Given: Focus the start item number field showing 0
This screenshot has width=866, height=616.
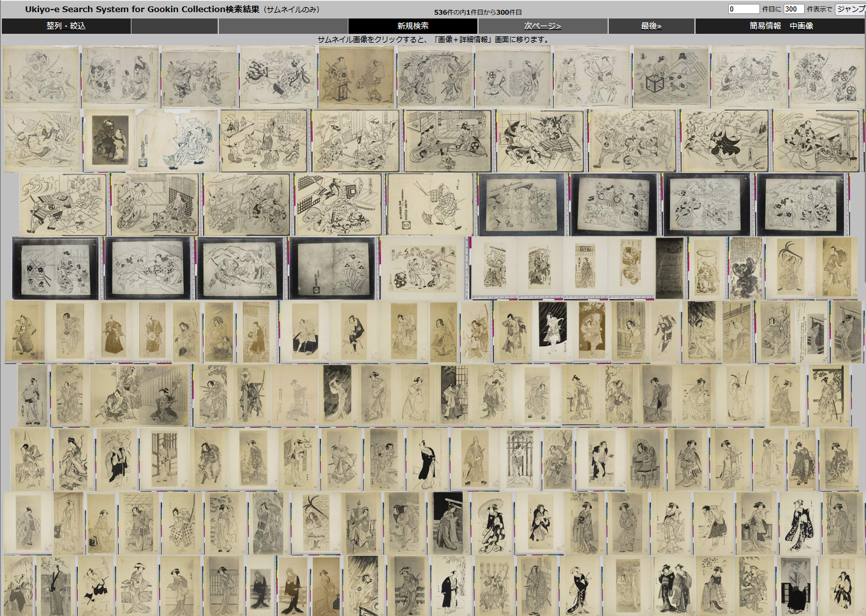Looking at the screenshot, I should [x=743, y=9].
